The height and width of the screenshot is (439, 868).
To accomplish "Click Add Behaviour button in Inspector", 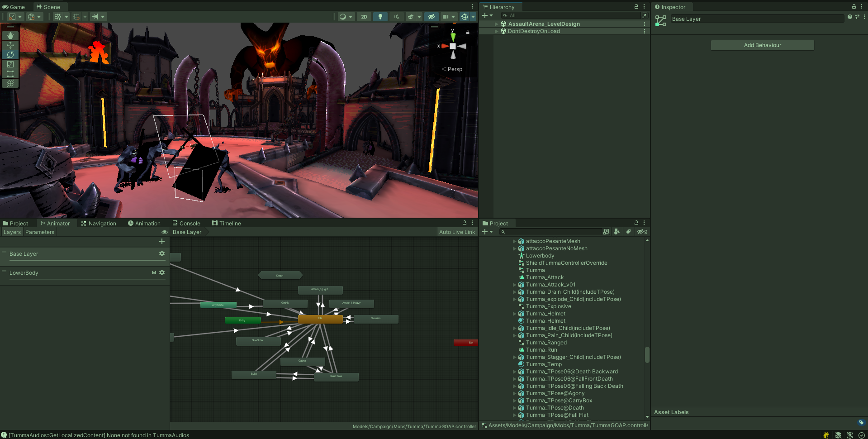I will click(x=762, y=45).
